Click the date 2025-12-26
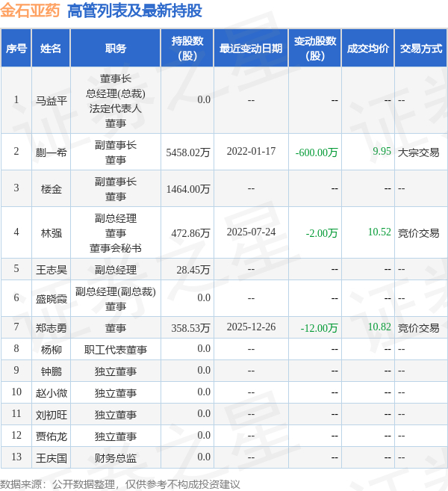The height and width of the screenshot is (491, 448). coord(251,327)
